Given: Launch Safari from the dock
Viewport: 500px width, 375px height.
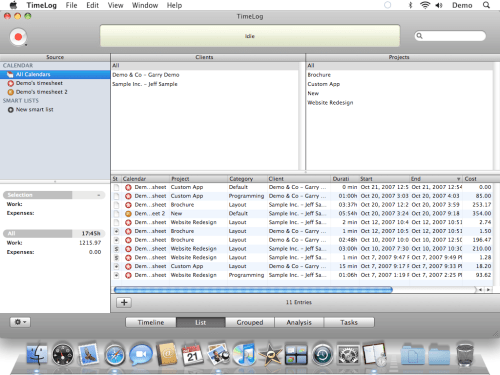Looking at the screenshot, I should pyautogui.click(x=115, y=355).
